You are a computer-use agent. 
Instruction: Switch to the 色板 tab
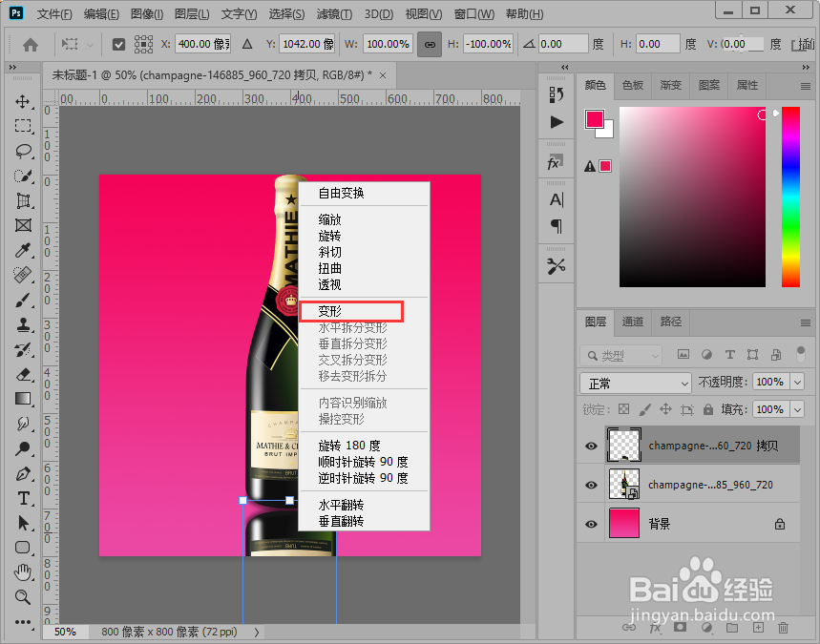(x=632, y=85)
